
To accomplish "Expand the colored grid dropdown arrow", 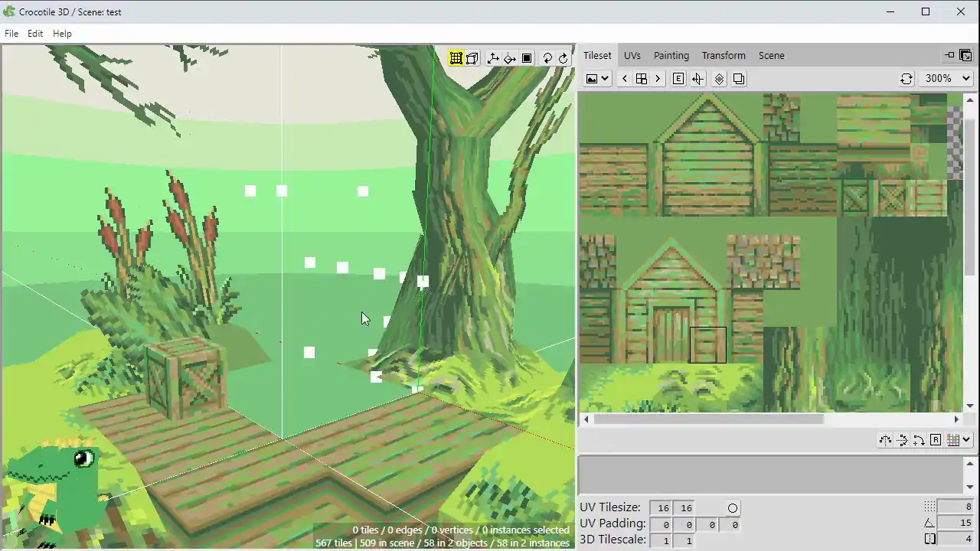I will pyautogui.click(x=967, y=440).
